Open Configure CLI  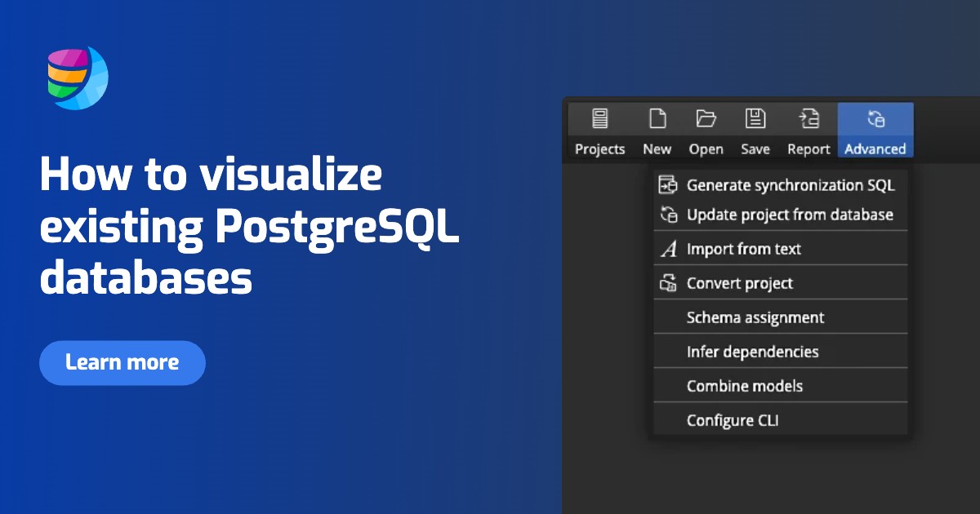[781, 420]
